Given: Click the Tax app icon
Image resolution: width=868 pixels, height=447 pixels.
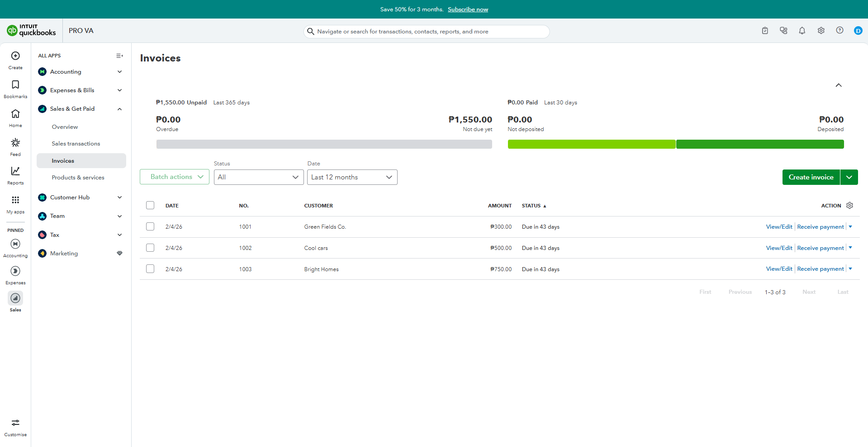Looking at the screenshot, I should (43, 235).
